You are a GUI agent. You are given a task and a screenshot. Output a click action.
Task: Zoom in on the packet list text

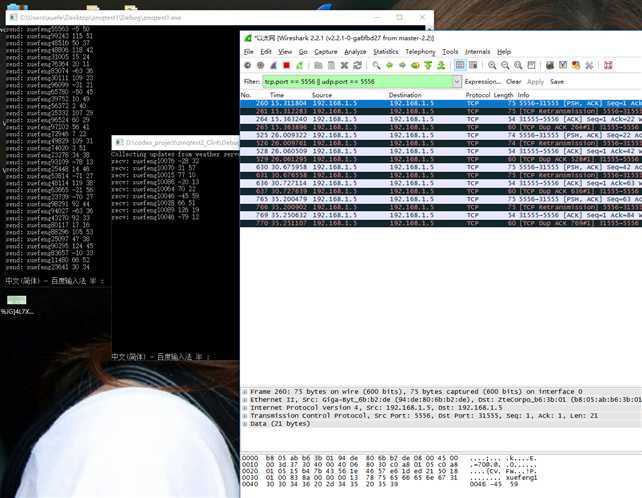492,65
